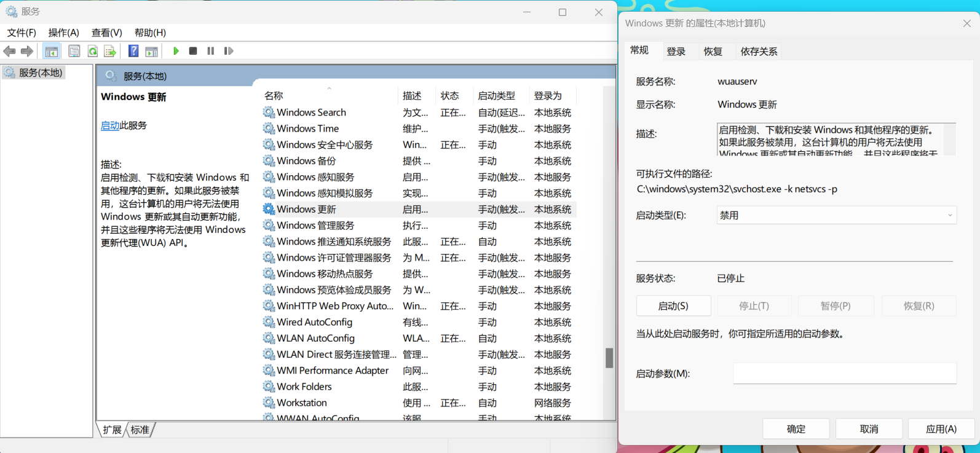Click the gear icon beside WLAN AutoConfig
Screen dimensions: 980x453
pos(269,338)
